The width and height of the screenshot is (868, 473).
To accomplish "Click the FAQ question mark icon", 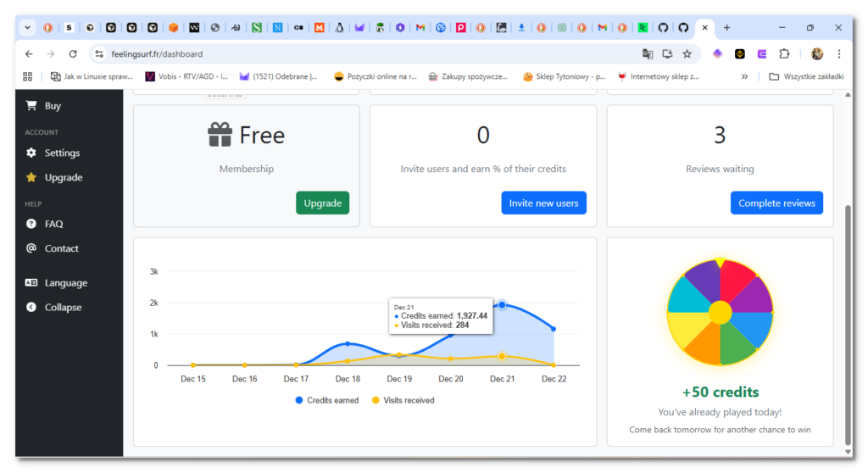I will coord(31,225).
